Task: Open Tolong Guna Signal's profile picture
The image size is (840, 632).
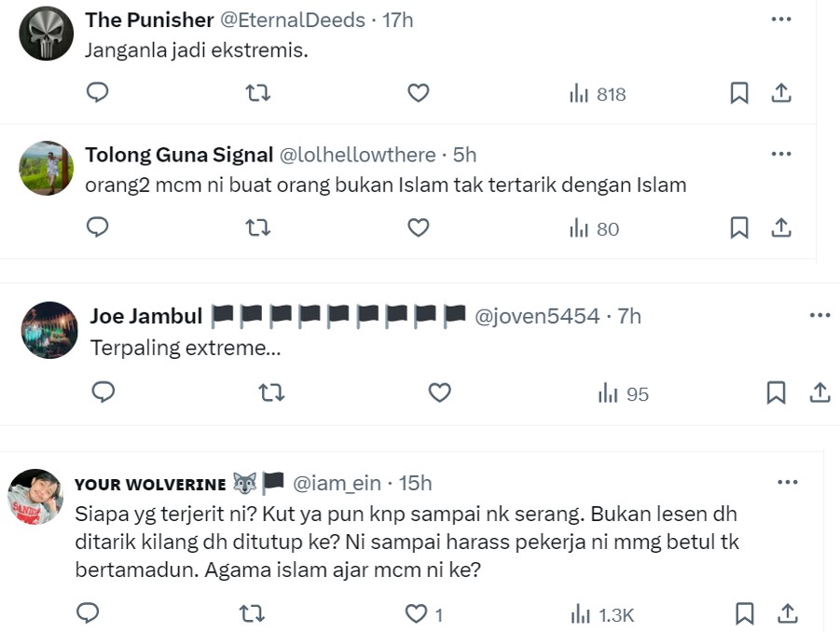Action: tap(46, 169)
